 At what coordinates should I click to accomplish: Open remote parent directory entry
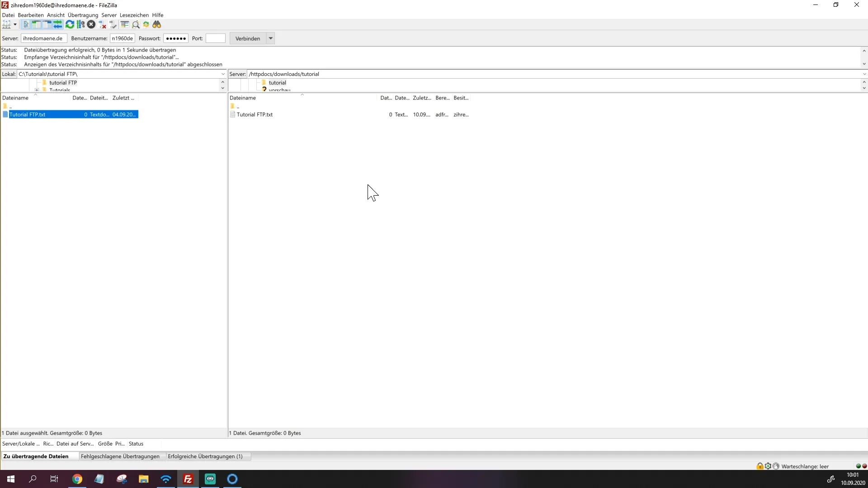[x=235, y=106]
